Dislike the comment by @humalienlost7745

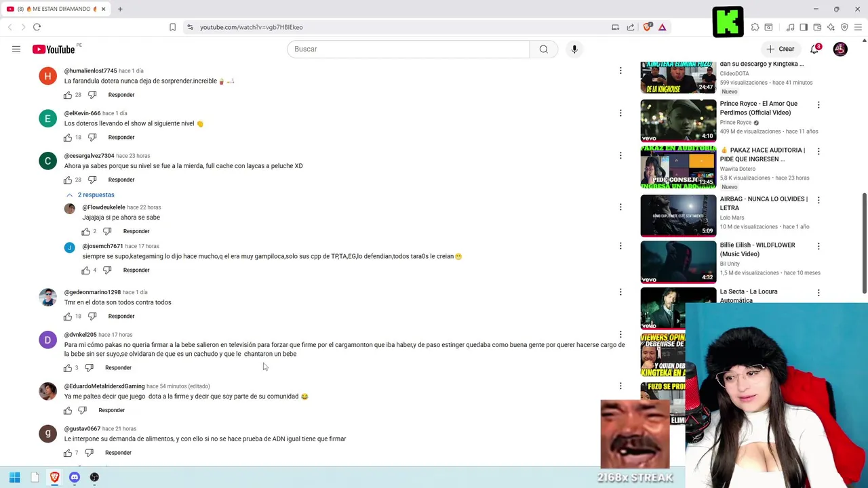coord(92,95)
